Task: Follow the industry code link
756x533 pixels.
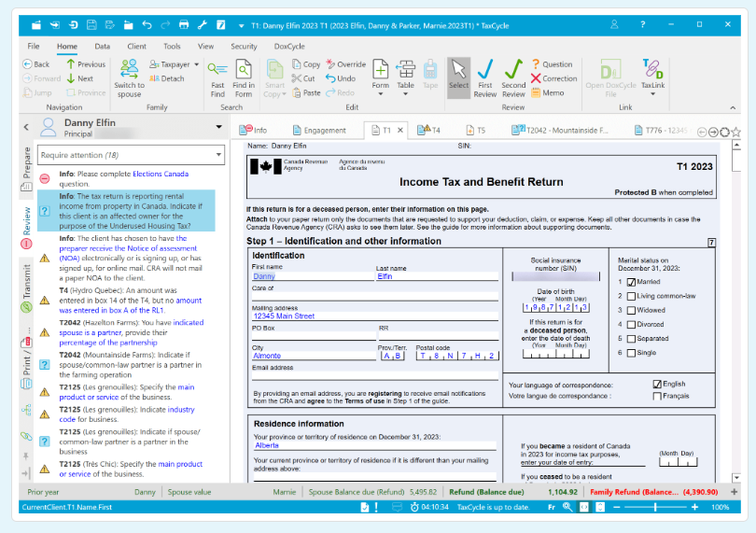Action: coord(127,414)
